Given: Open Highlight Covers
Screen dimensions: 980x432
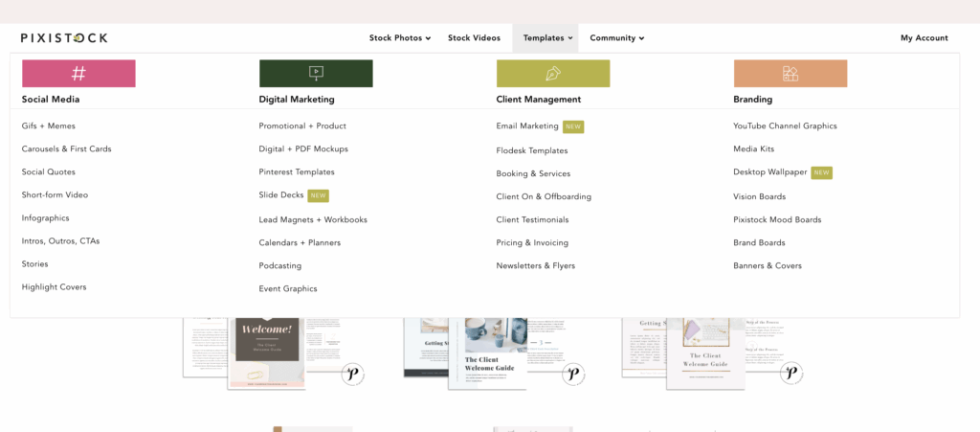Looking at the screenshot, I should point(54,287).
